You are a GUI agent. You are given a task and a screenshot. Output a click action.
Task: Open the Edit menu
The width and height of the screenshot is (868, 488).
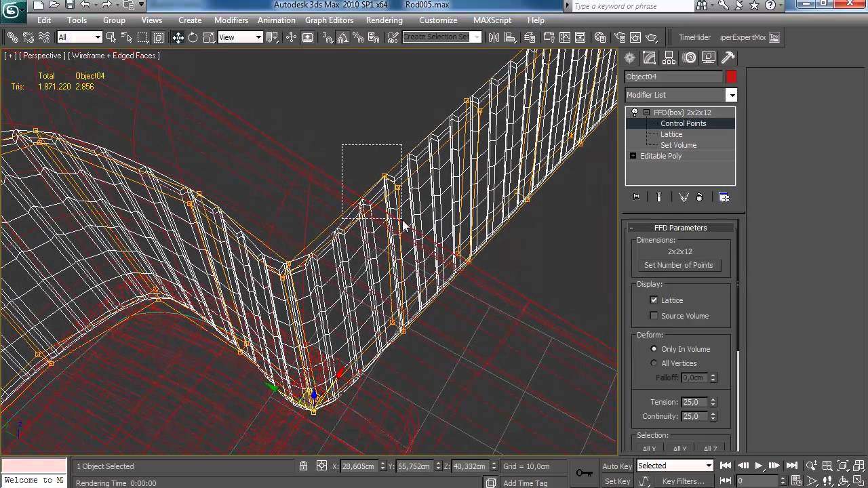coord(44,20)
